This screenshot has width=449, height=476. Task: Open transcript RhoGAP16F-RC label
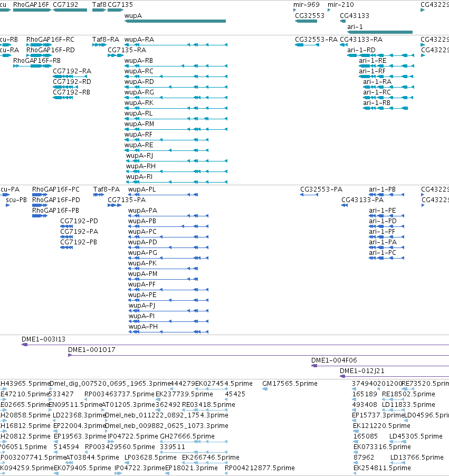tap(50, 40)
